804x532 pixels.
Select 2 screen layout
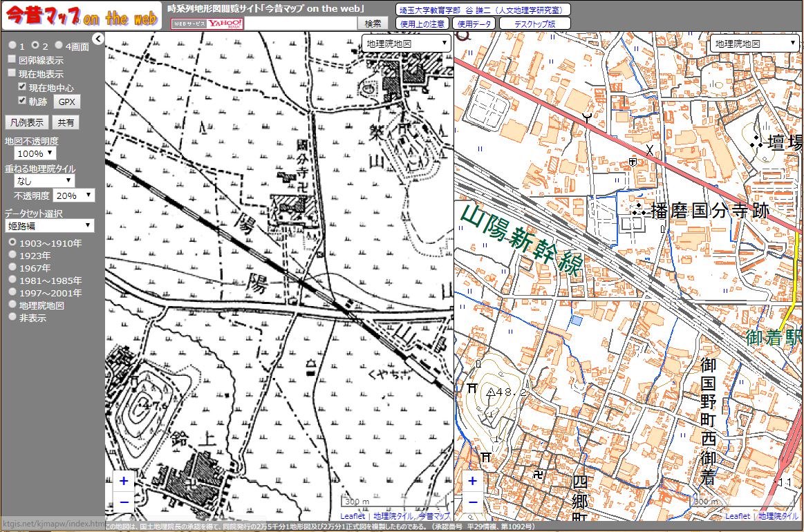point(35,45)
